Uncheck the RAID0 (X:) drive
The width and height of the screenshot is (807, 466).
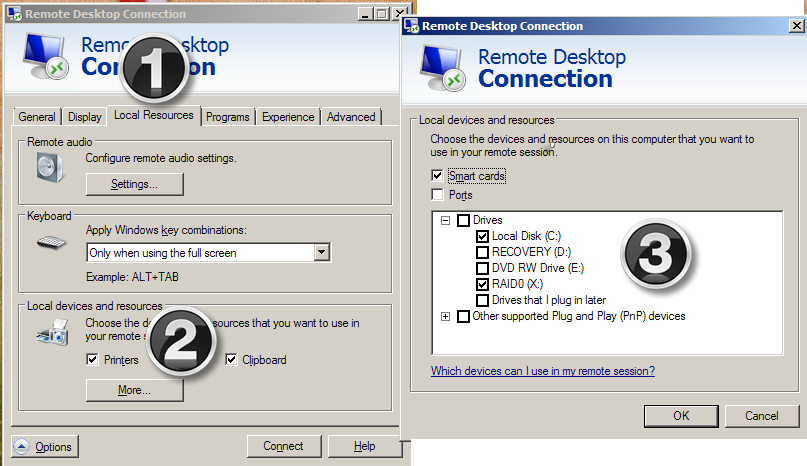pyautogui.click(x=482, y=284)
